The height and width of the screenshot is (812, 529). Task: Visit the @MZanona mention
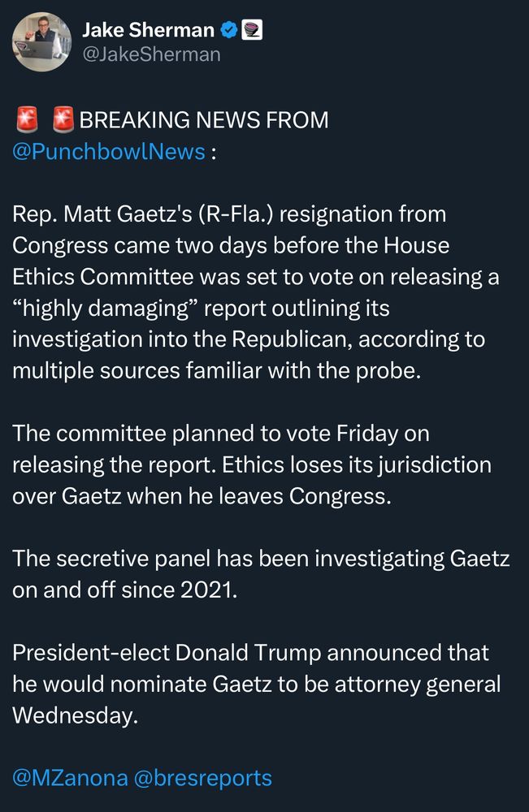click(70, 777)
